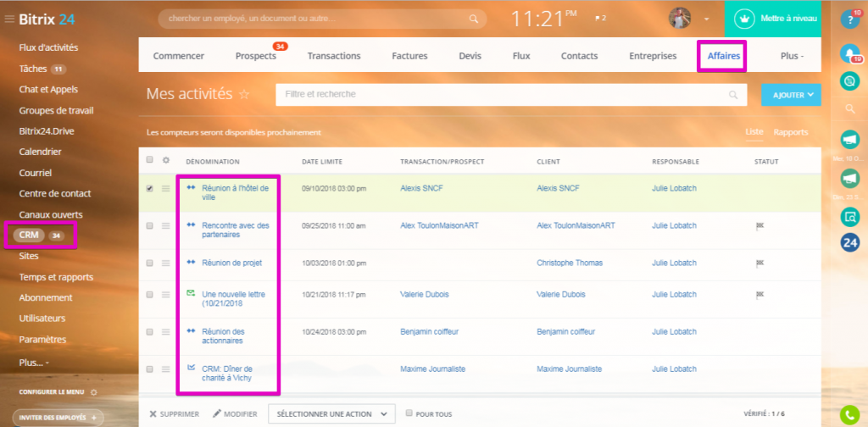Check Réunion de projet row checkbox

click(149, 263)
